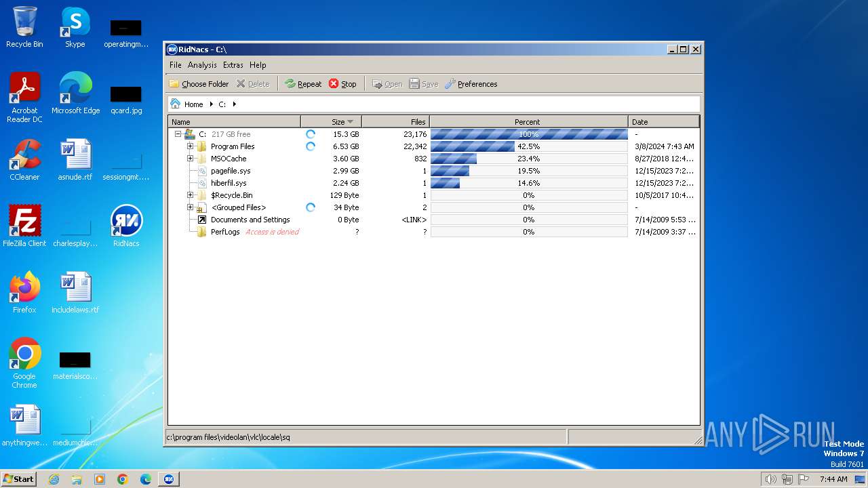Open the Chrome taskbar icon
868x488 pixels.
pyautogui.click(x=123, y=479)
